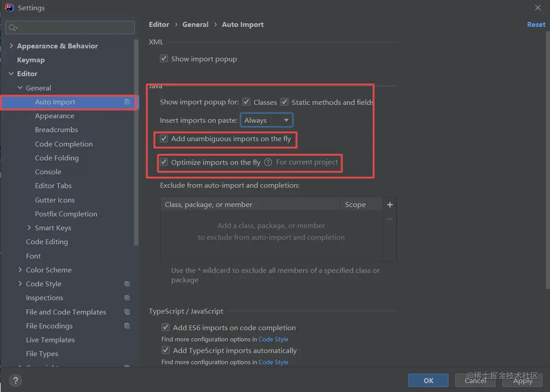550x392 pixels.
Task: Open Code Editing settings page
Action: tap(47, 242)
